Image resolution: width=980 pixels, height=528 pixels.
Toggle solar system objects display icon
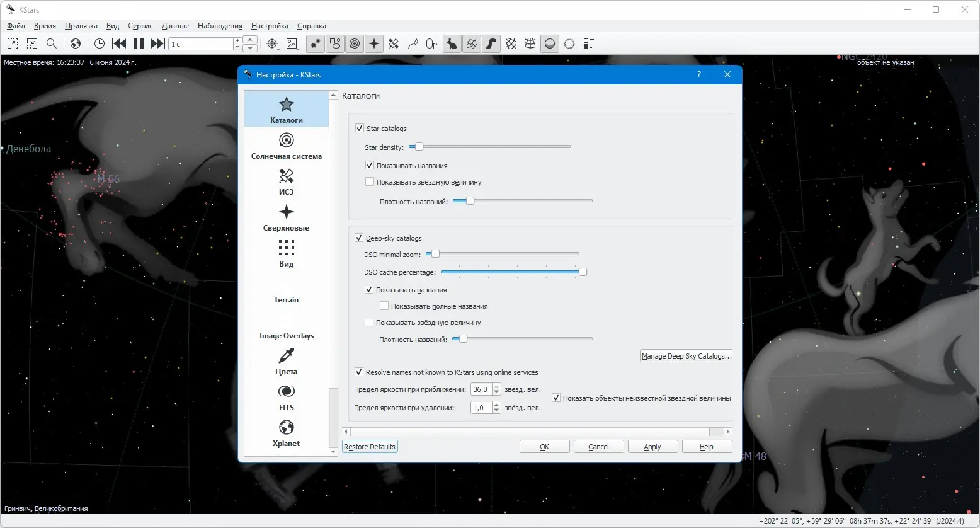tap(355, 43)
